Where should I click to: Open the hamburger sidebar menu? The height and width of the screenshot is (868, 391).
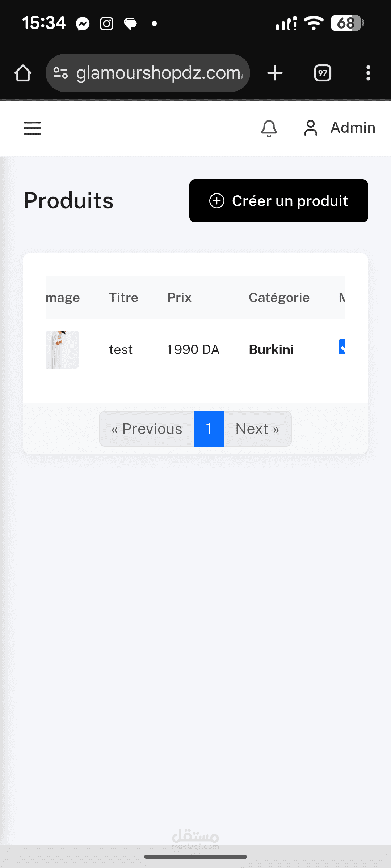click(x=32, y=128)
